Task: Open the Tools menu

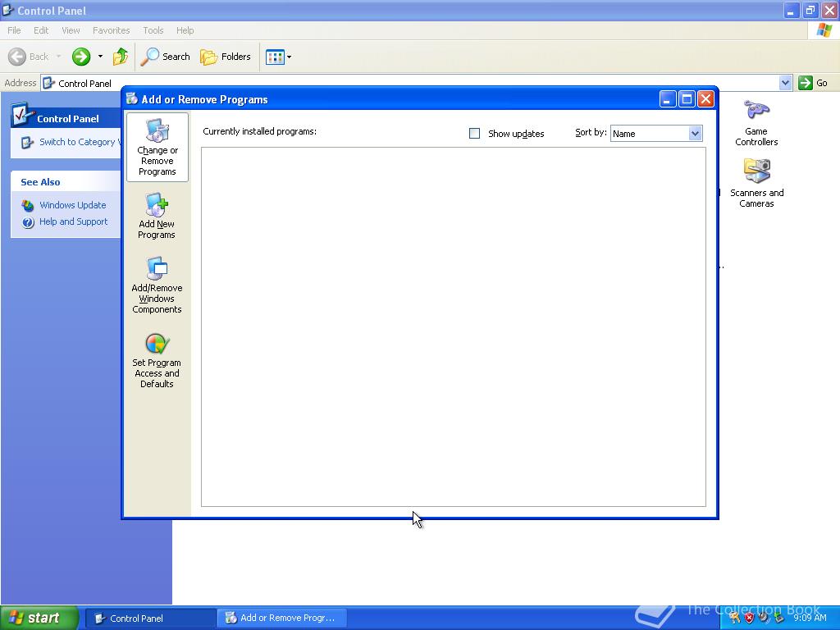Action: (153, 30)
